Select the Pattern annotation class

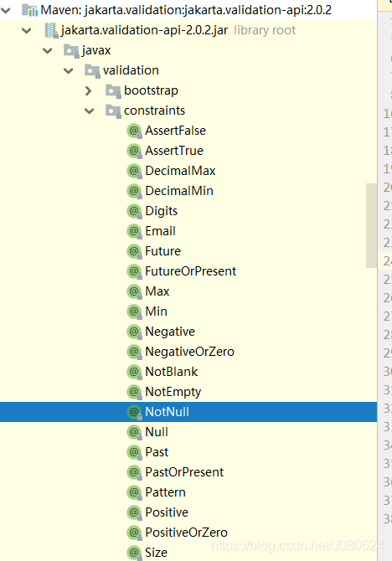click(165, 492)
